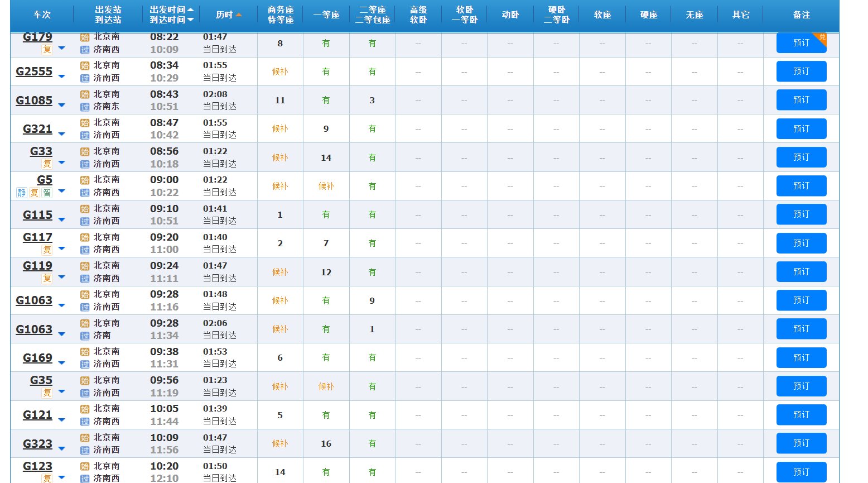Select the 车次 column header
The width and height of the screenshot is (868, 483).
tap(42, 15)
